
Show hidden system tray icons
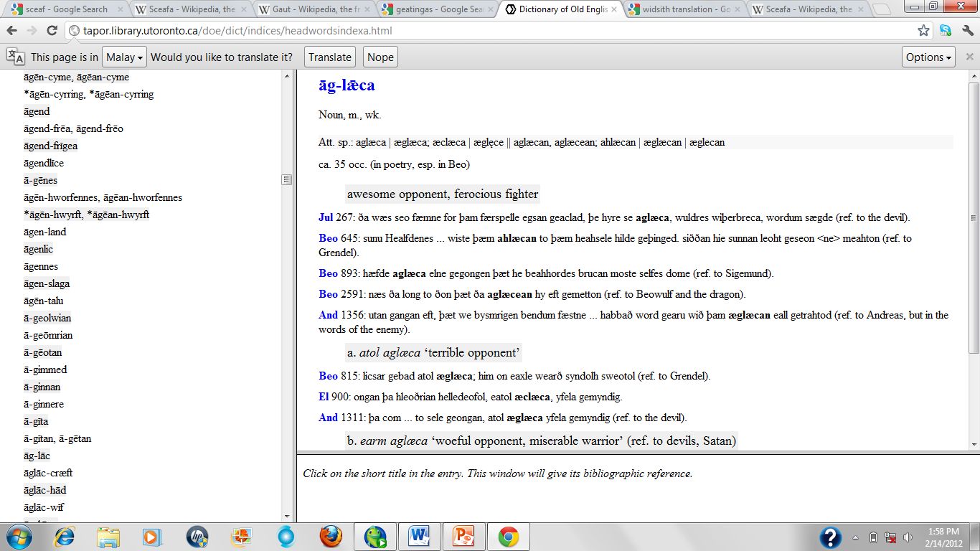click(855, 537)
